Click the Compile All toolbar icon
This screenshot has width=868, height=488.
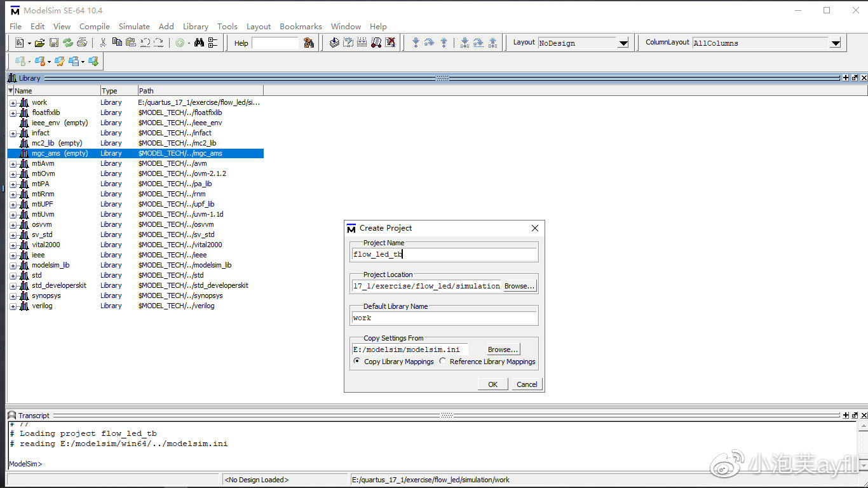coord(348,43)
